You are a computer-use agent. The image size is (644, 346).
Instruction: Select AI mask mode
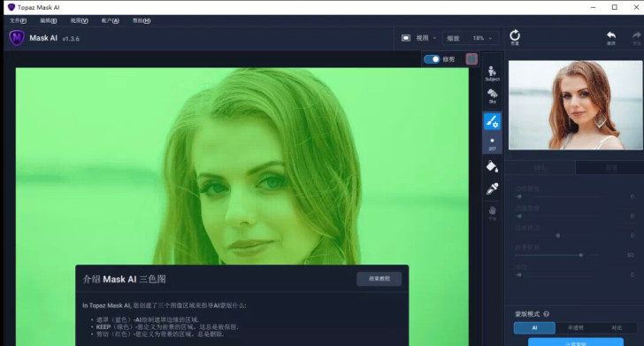click(534, 328)
